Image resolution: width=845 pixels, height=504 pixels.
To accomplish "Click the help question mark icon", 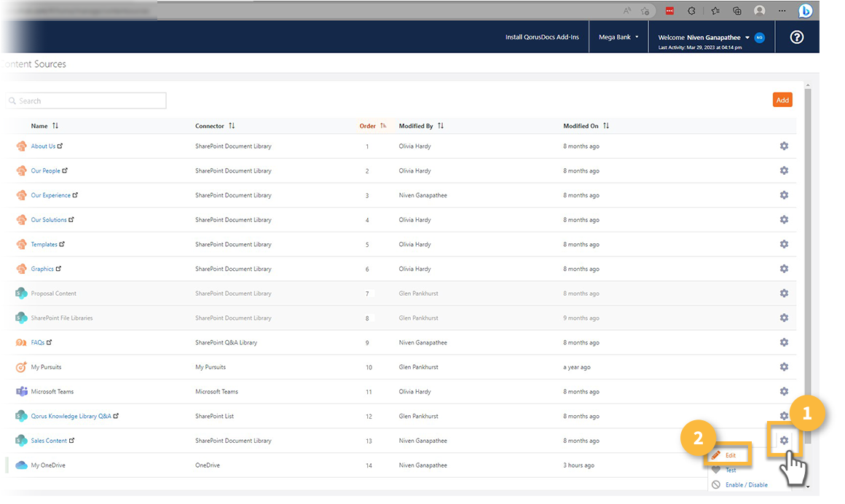I will point(796,36).
